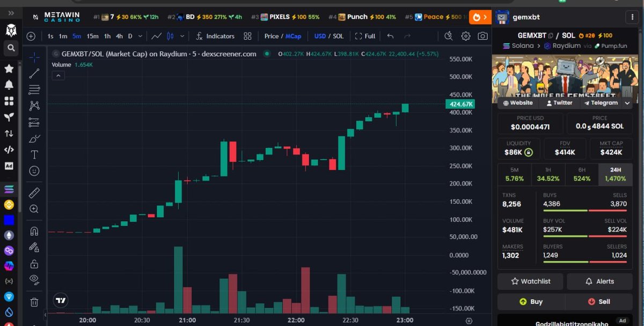
Task: Open trending list with orange fire button
Action: [479, 17]
